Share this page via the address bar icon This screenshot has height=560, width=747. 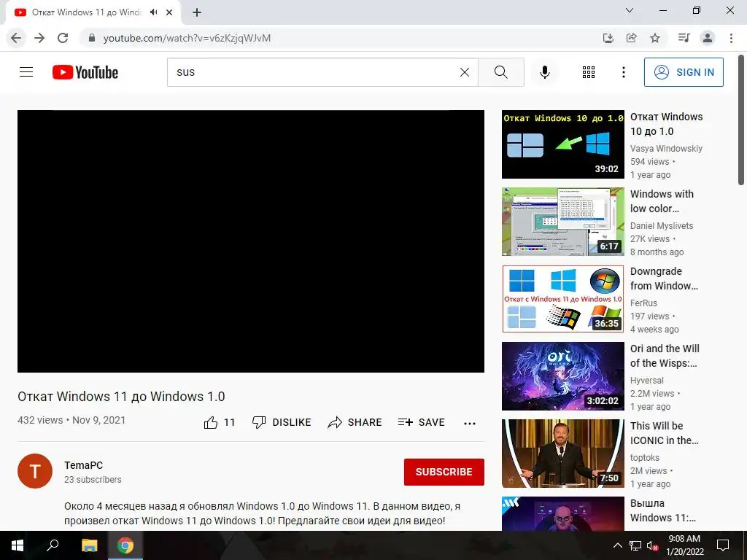[631, 38]
